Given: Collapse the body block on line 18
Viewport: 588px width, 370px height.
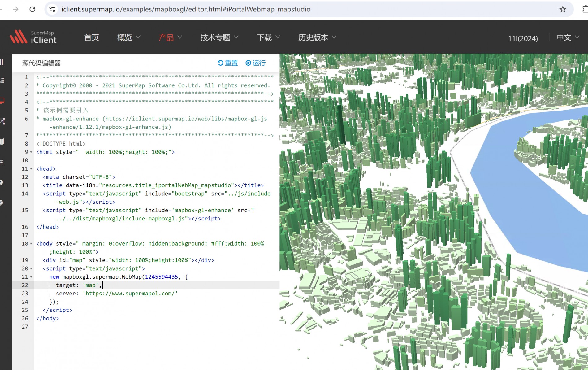Looking at the screenshot, I should pos(31,244).
